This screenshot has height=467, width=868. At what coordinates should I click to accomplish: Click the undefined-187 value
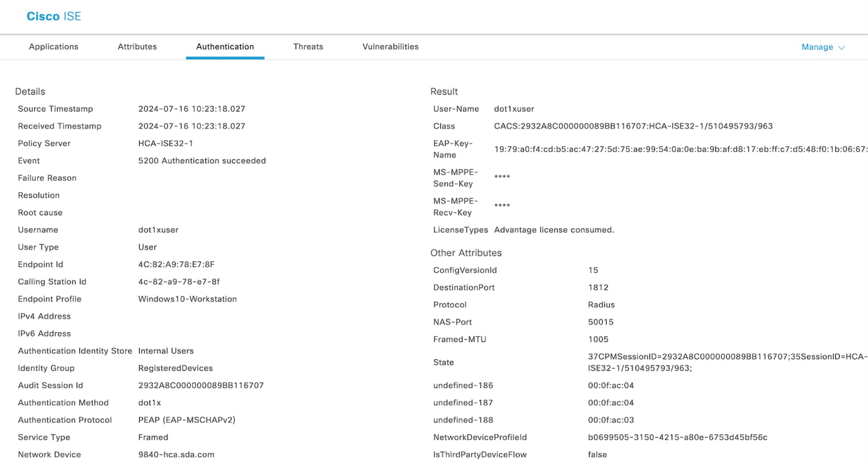coord(611,403)
